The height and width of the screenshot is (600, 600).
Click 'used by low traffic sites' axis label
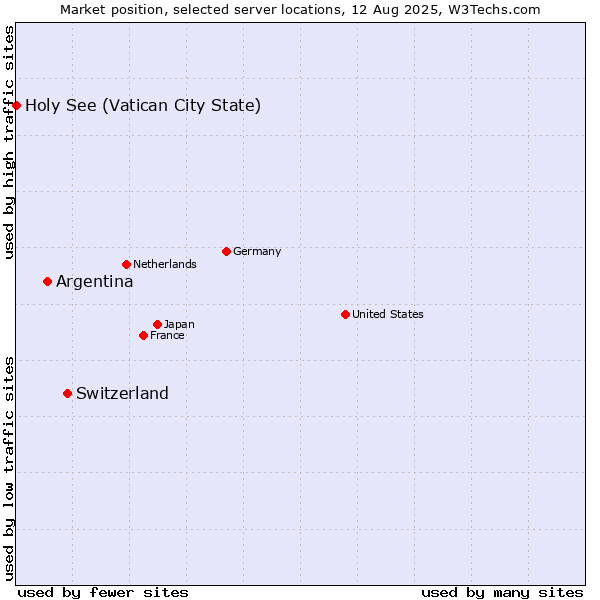[x=9, y=469]
